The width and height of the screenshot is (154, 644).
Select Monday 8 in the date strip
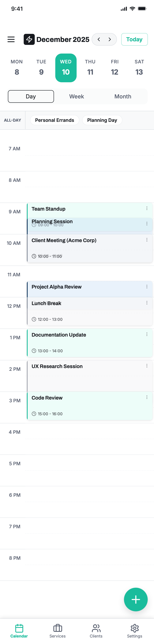point(17,68)
